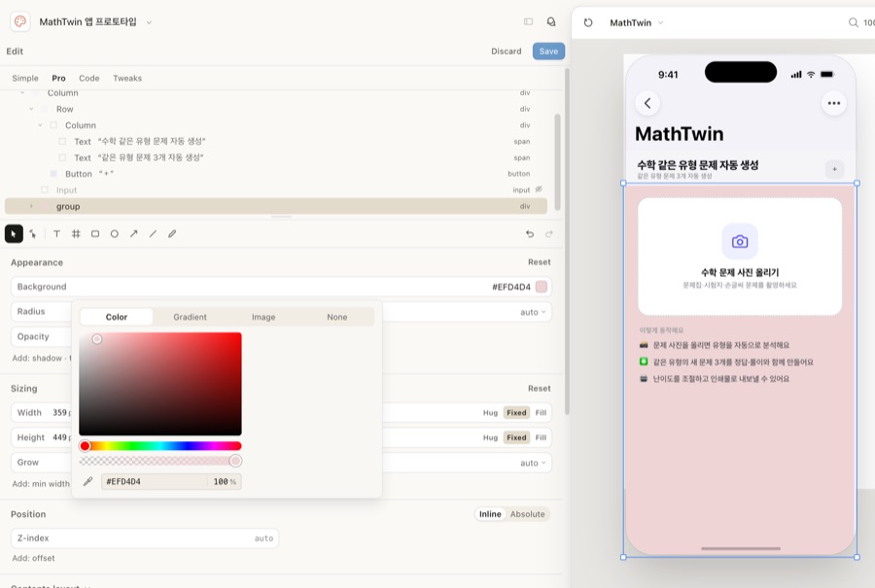
Task: Set Width sizing to Fixed
Action: (516, 413)
